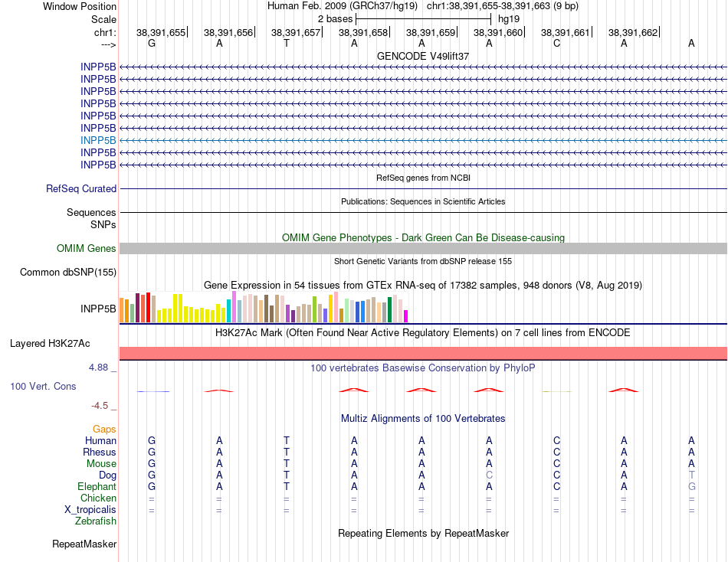728x562 pixels.
Task: Click the Zebrafish species label
Action: (x=96, y=521)
